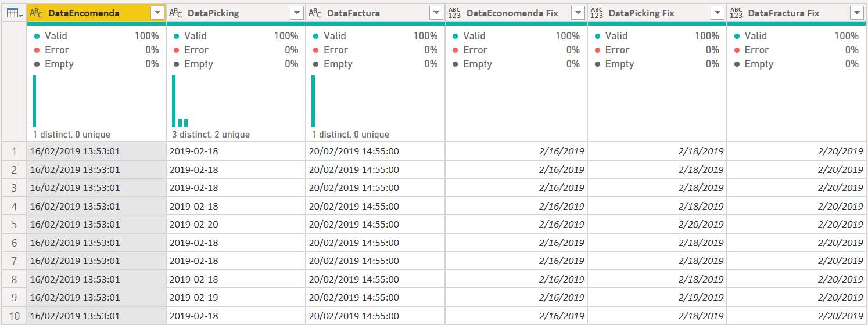This screenshot has height=325, width=868.
Task: Click ABC123 type icon of DataPicking Fix
Action: pyautogui.click(x=597, y=13)
